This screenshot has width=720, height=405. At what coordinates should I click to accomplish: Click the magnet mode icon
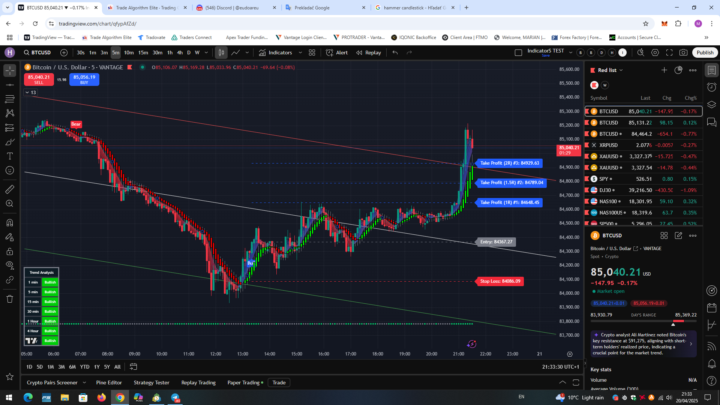10,223
